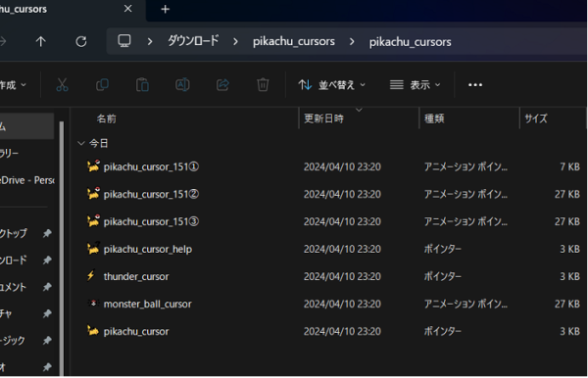Image resolution: width=588 pixels, height=378 pixels.
Task: Open the 並べ替え sort dropdown
Action: [331, 85]
